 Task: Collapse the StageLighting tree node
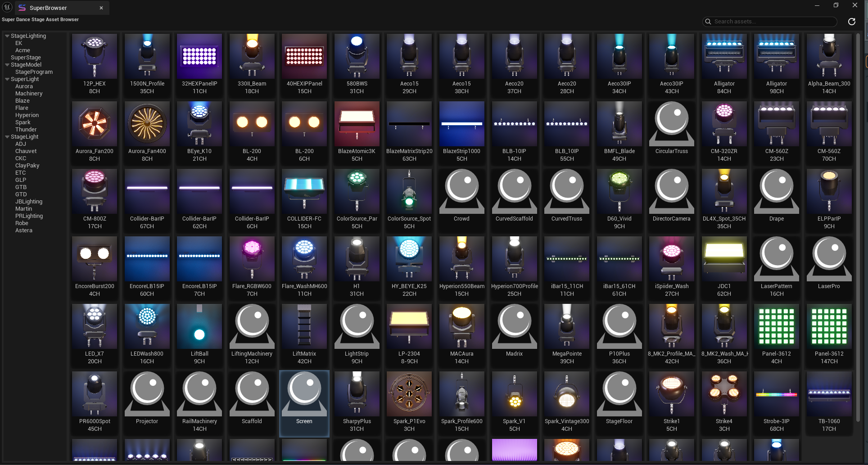(7, 36)
